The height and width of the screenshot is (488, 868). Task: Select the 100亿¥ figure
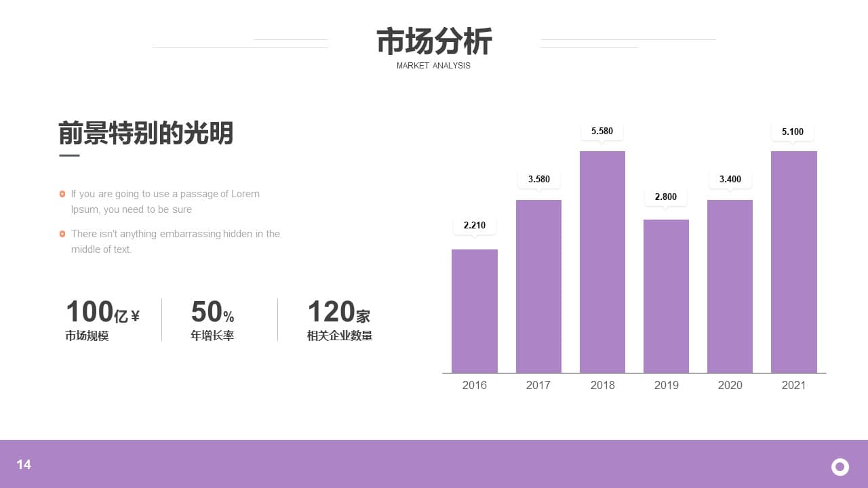[102, 312]
